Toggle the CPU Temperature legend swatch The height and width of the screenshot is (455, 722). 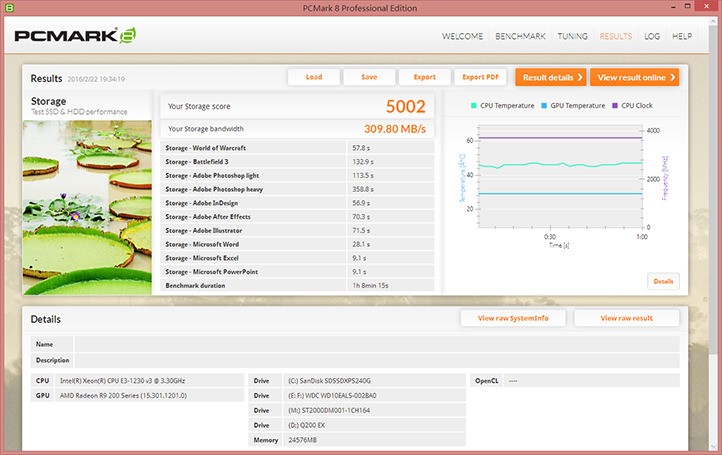pyautogui.click(x=474, y=105)
